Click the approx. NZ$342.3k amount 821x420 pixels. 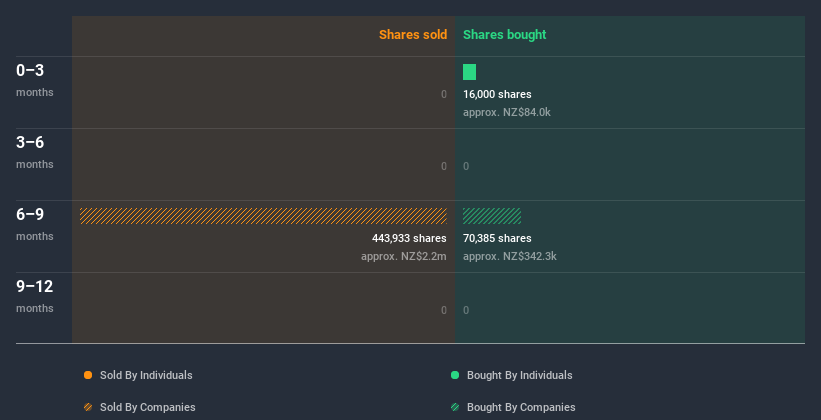pos(509,256)
